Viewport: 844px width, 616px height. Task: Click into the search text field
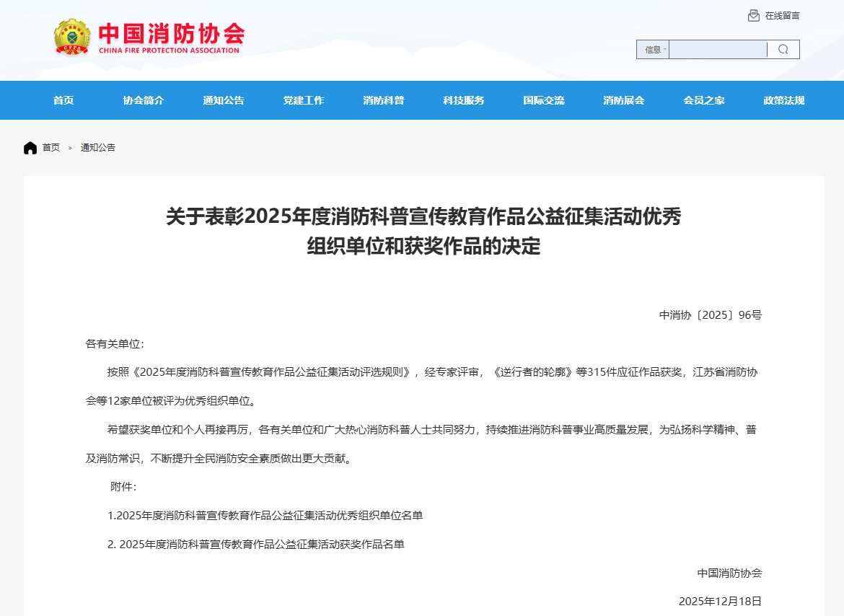tap(718, 50)
